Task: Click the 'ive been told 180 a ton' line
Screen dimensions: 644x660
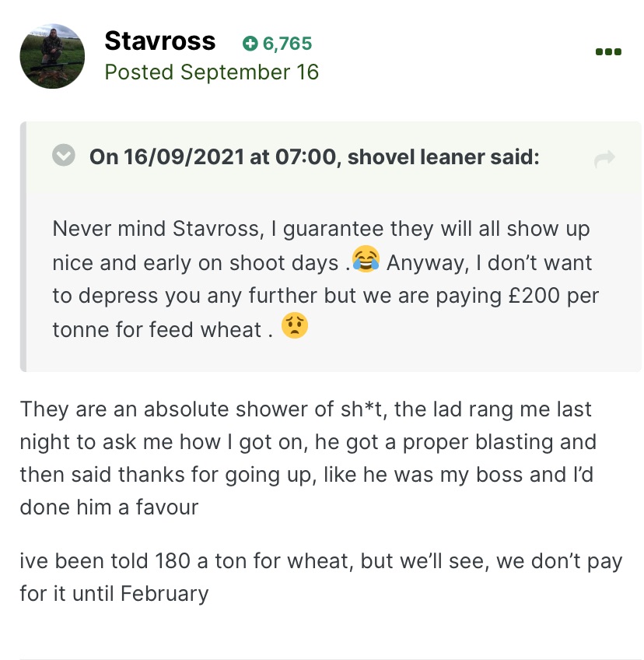Action: 321,561
